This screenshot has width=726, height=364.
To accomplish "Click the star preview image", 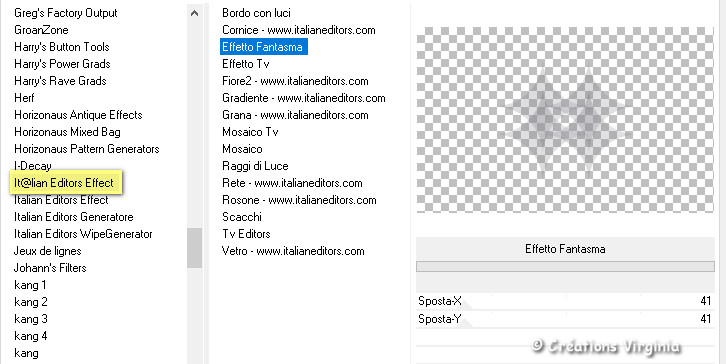I will point(565,119).
